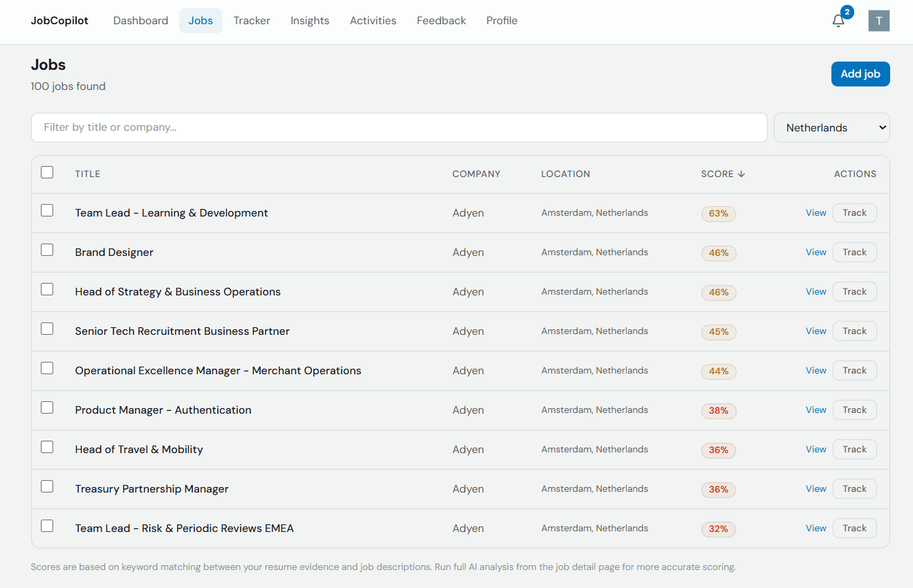This screenshot has height=588, width=913.
Task: Track Team Lead - Risk & Periodic Reviews job
Action: [854, 529]
